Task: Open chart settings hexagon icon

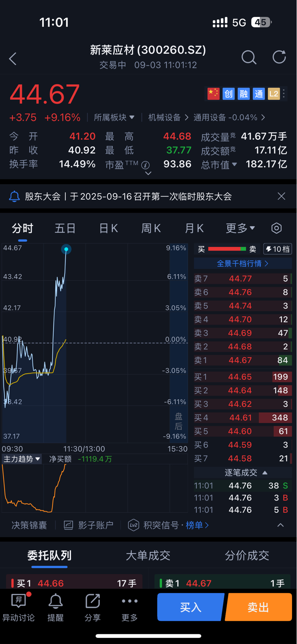Action: coord(277,228)
